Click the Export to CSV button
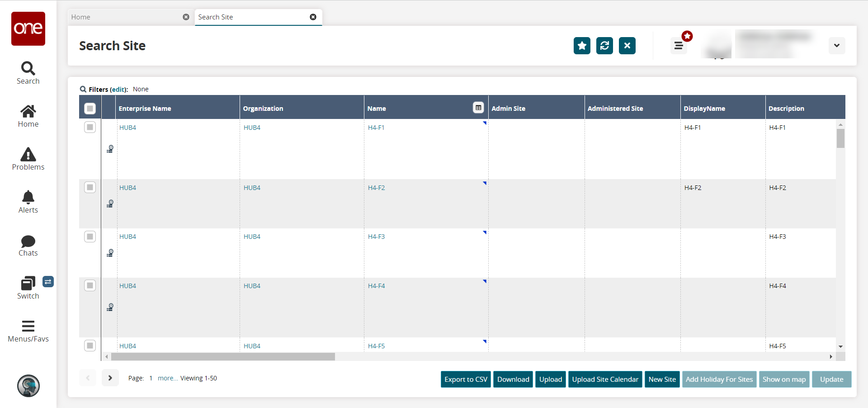This screenshot has width=868, height=408. click(466, 380)
